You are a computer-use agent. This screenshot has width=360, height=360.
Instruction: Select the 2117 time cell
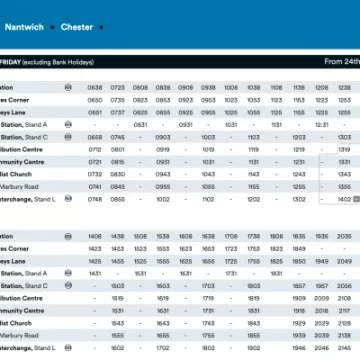(x=344, y=311)
